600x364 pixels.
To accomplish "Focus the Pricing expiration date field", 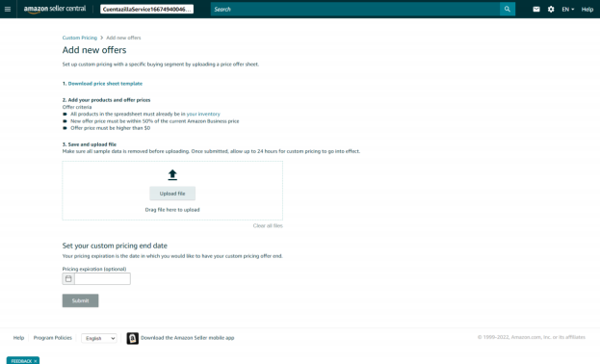I will (102, 278).
